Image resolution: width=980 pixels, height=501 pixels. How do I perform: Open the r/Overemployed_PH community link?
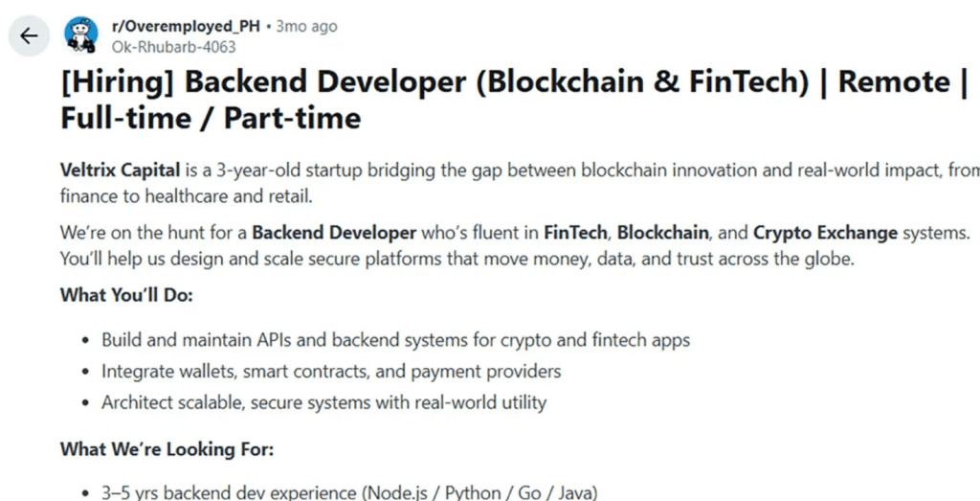190,27
